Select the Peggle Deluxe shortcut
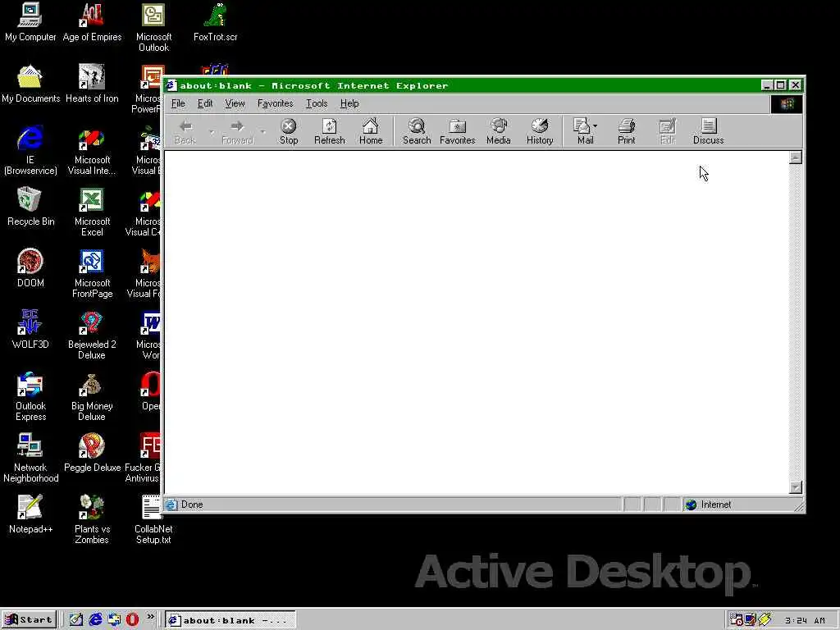The width and height of the screenshot is (840, 630). (x=92, y=454)
